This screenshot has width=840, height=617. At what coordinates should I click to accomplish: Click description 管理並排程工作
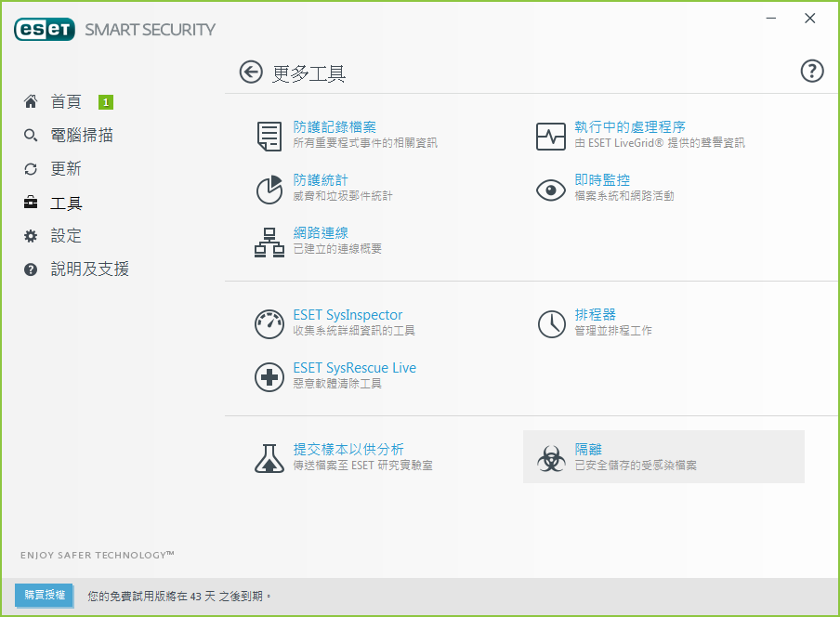pyautogui.click(x=613, y=331)
